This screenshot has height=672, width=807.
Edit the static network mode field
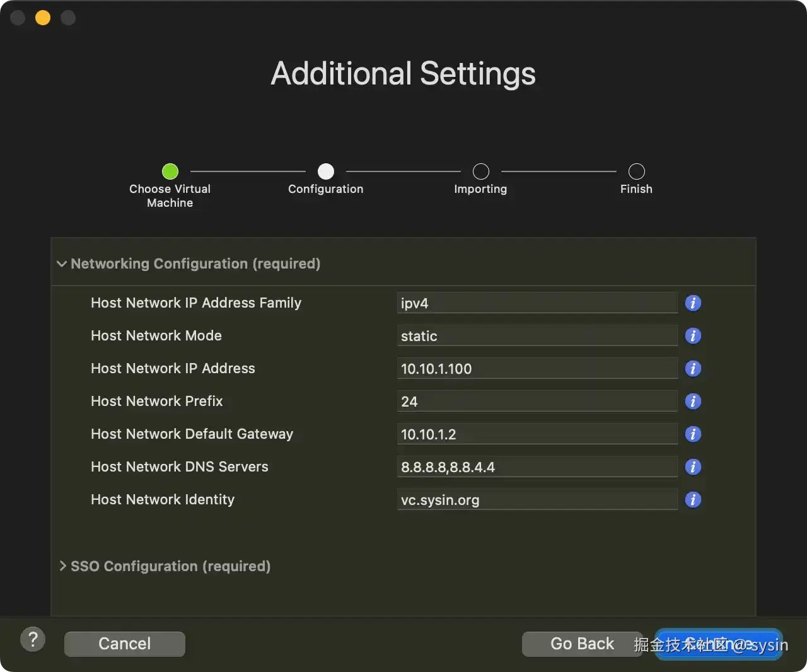point(537,336)
